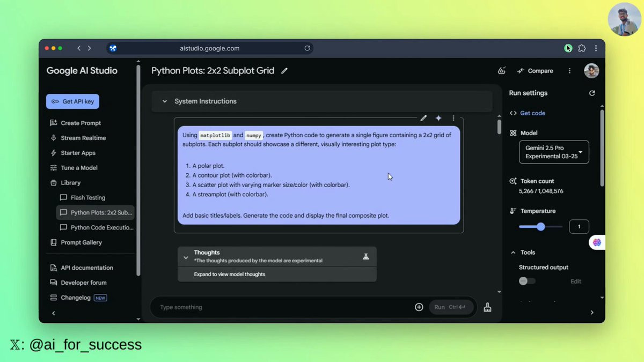The height and width of the screenshot is (362, 644).
Task: Open the prompt message three-dot menu
Action: pos(453,118)
